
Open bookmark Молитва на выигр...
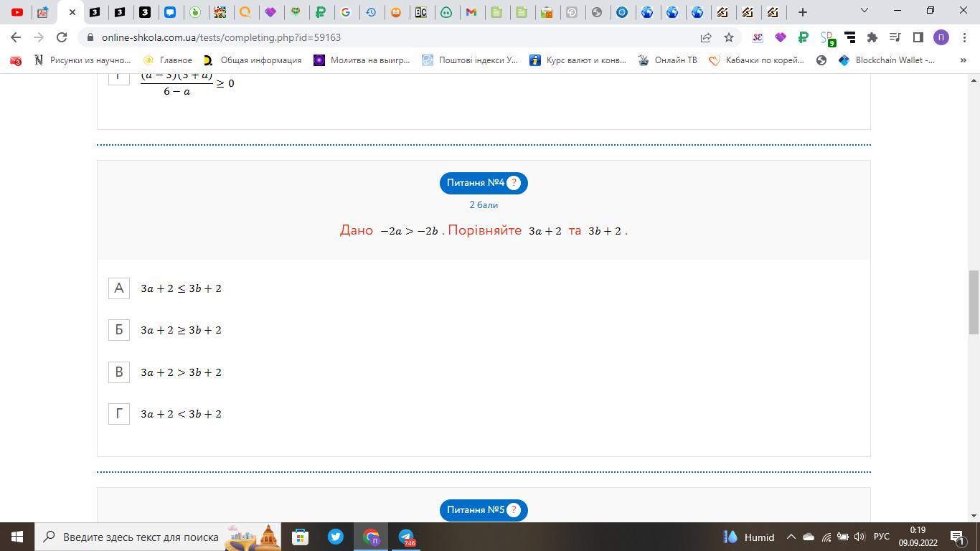362,60
